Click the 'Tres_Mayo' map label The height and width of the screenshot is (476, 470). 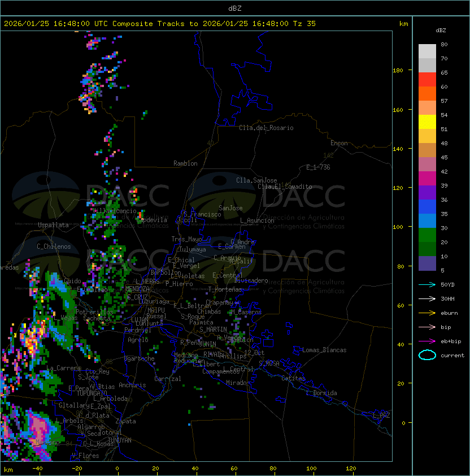click(186, 239)
